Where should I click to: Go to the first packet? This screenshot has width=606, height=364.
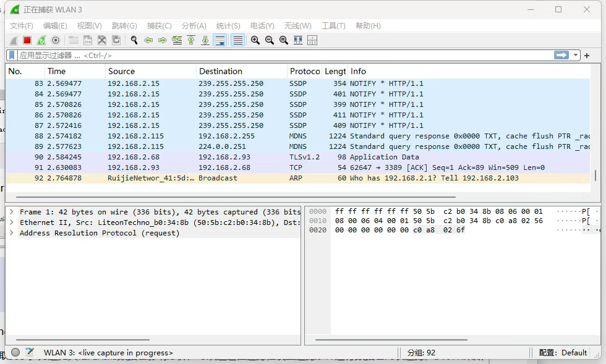[191, 40]
